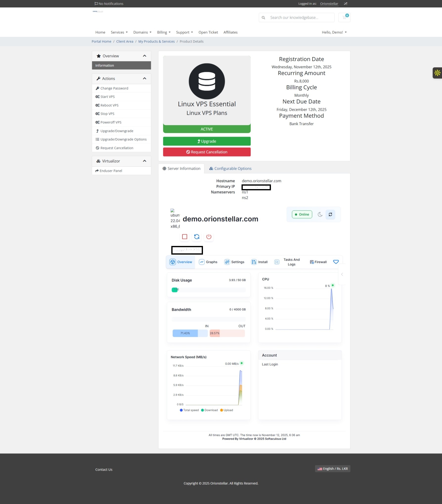Click the red power off icon
Image resolution: width=442 pixels, height=504 pixels.
pyautogui.click(x=209, y=237)
